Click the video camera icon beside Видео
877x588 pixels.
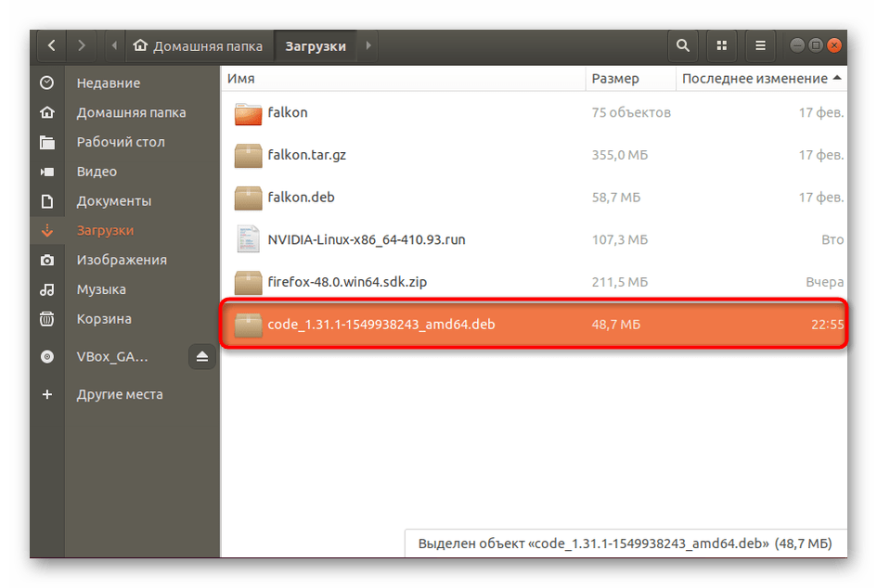pyautogui.click(x=47, y=172)
